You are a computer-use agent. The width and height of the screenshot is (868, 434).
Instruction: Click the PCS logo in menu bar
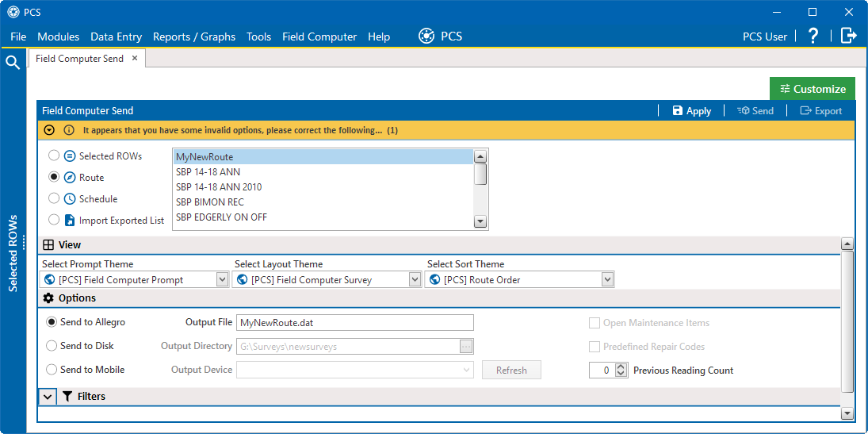point(426,36)
